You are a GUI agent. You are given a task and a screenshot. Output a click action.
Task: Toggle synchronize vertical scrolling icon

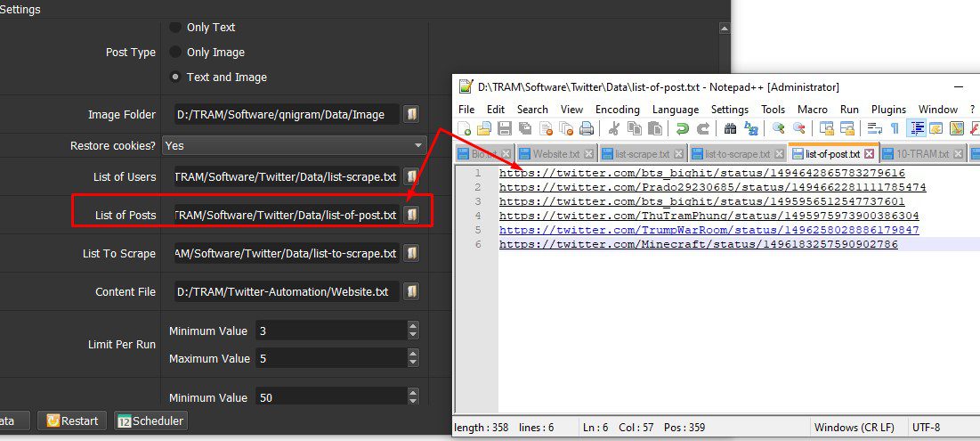pos(826,129)
